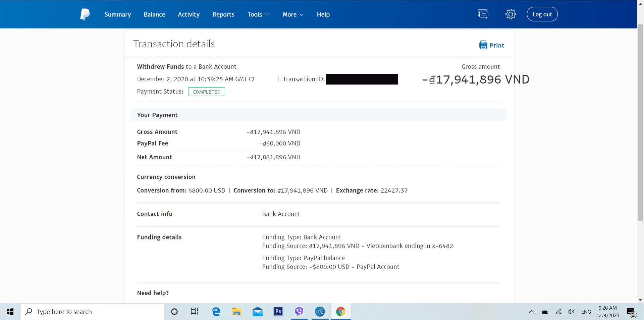Go to the Activity page
This screenshot has height=320, width=644.
(189, 14)
